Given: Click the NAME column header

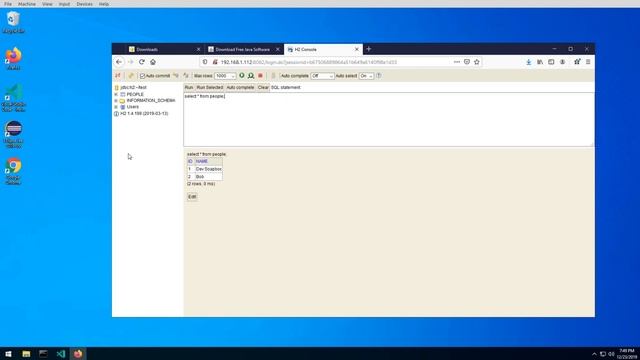Looking at the screenshot, I should (208, 161).
